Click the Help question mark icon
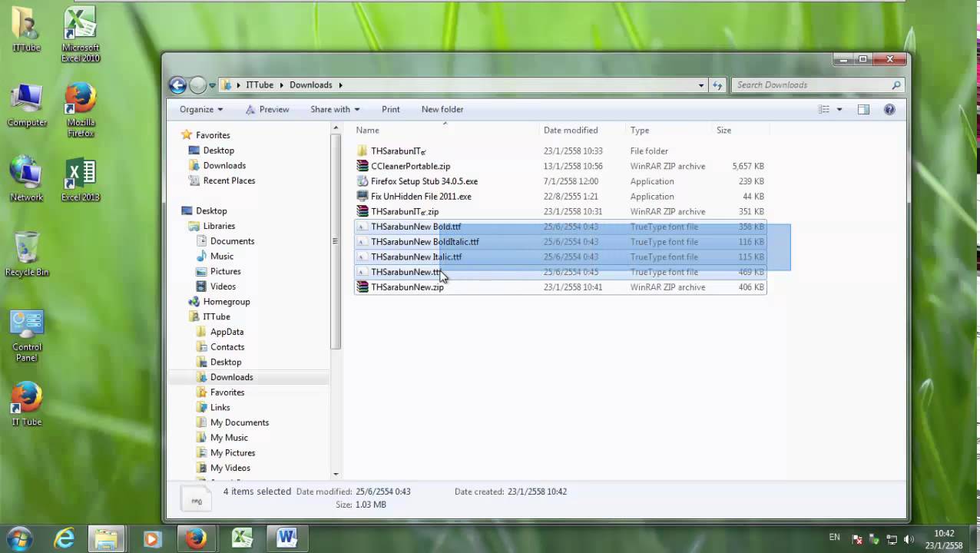 click(889, 109)
